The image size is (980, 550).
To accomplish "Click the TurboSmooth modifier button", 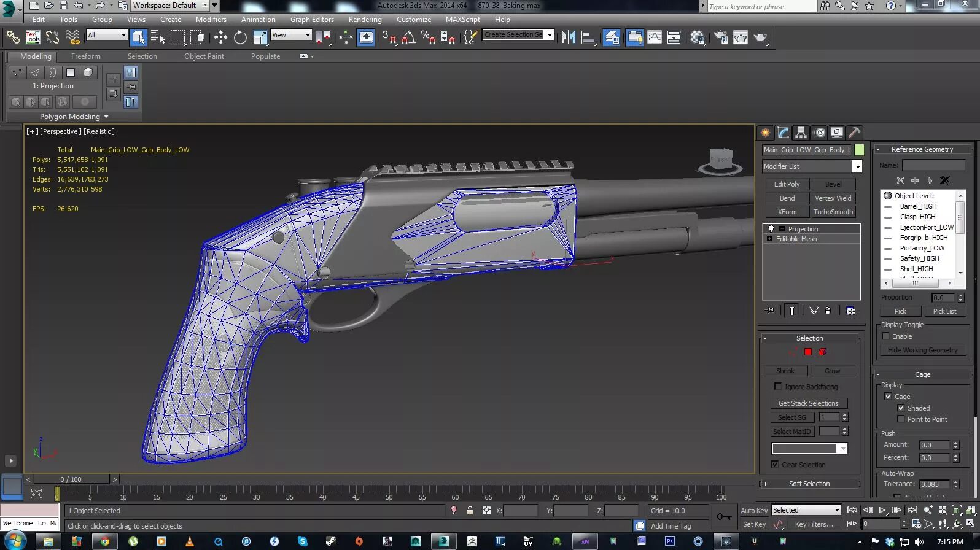I will pyautogui.click(x=833, y=212).
